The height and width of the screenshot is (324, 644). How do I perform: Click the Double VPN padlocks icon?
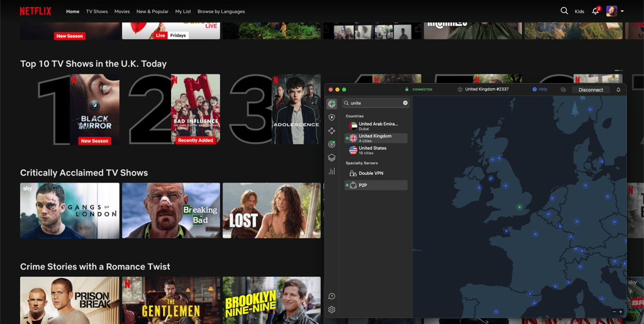click(x=353, y=173)
